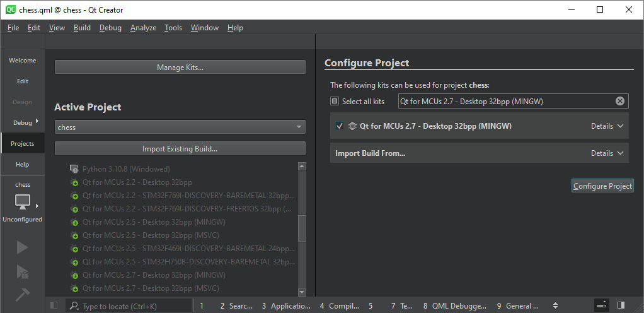
Task: Expand Details for Import Build From
Action: (x=607, y=153)
